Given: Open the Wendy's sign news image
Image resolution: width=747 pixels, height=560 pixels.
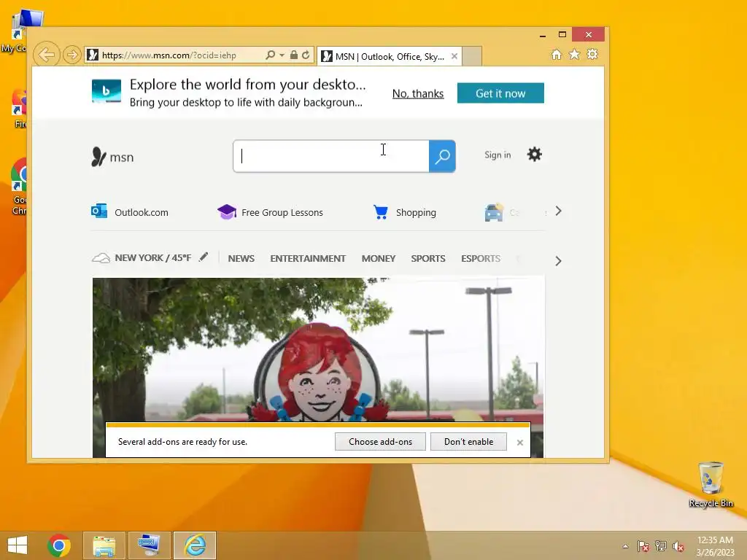Looking at the screenshot, I should tap(318, 349).
